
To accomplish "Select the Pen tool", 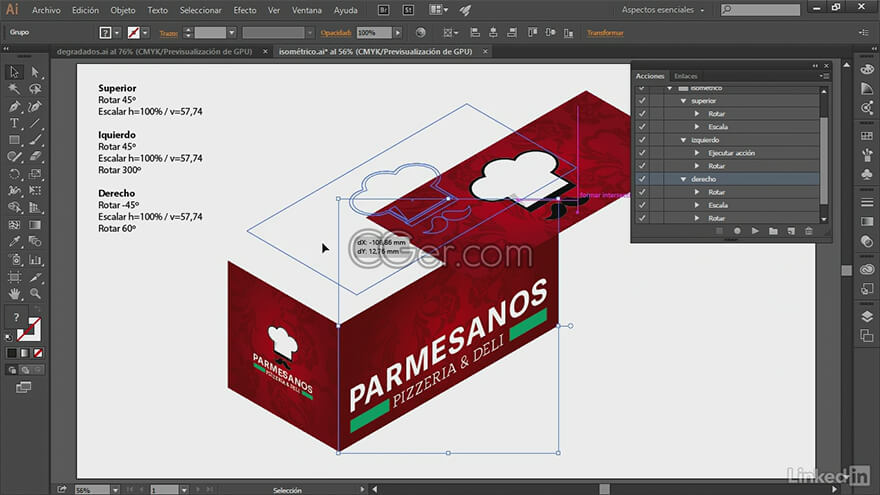I will click(x=14, y=106).
